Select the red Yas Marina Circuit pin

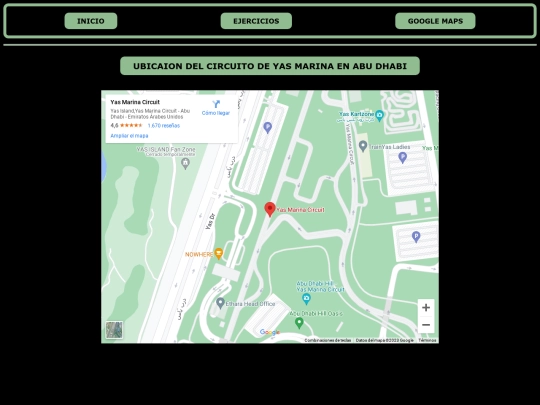click(270, 209)
